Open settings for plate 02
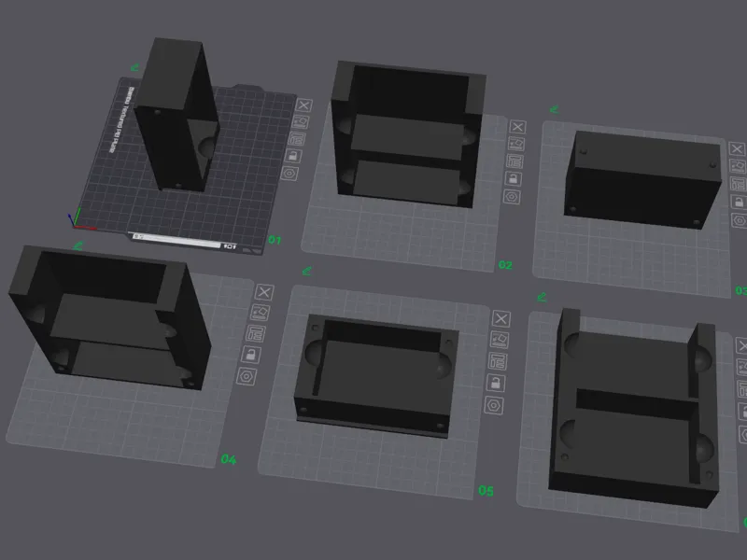 pyautogui.click(x=512, y=197)
